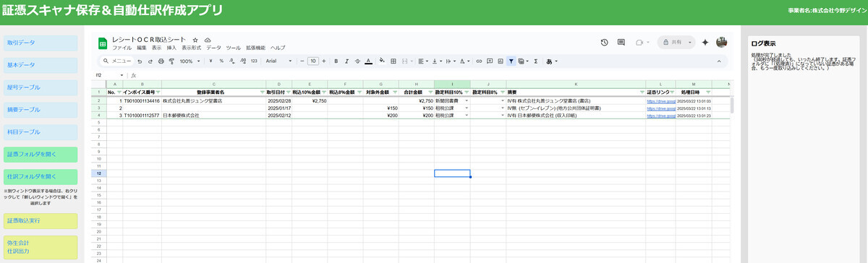Open the データ menu
The width and height of the screenshot is (868, 263).
coord(213,47)
